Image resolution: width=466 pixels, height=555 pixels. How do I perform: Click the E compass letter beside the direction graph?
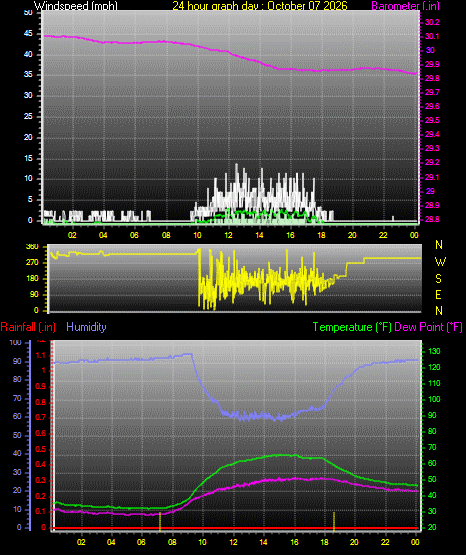tap(438, 294)
